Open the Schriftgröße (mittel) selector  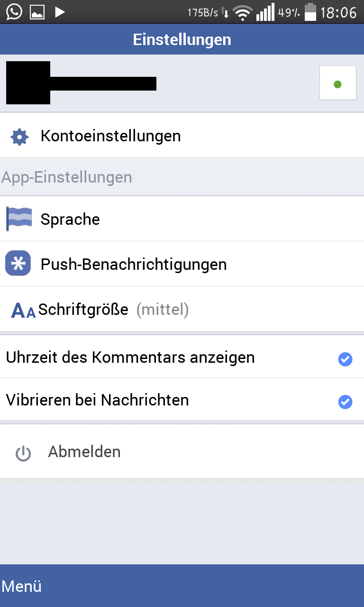pyautogui.click(x=114, y=310)
